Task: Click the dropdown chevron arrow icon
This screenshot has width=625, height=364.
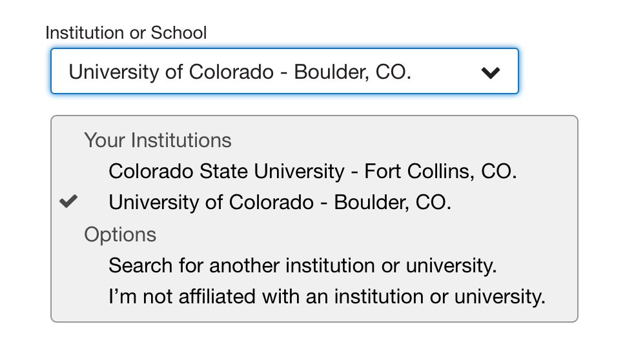Action: coord(491,72)
